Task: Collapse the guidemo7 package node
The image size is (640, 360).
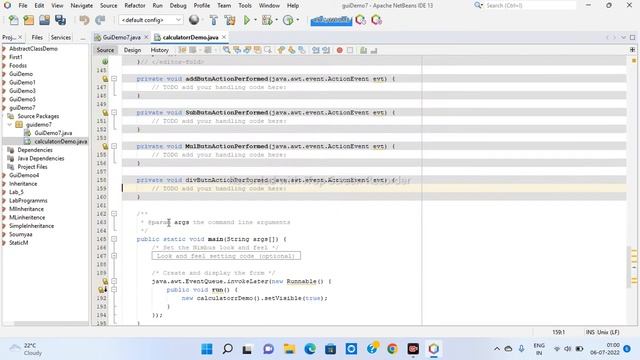Action: point(10,124)
